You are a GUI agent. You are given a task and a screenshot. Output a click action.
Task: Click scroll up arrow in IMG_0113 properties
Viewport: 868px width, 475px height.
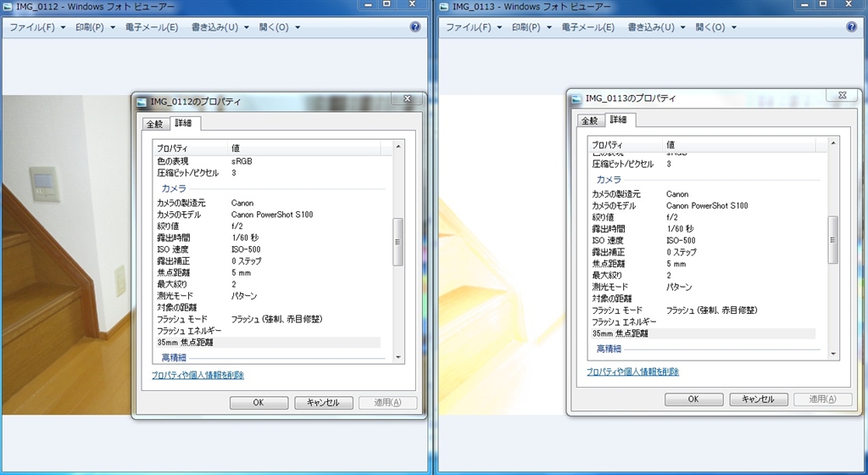832,143
